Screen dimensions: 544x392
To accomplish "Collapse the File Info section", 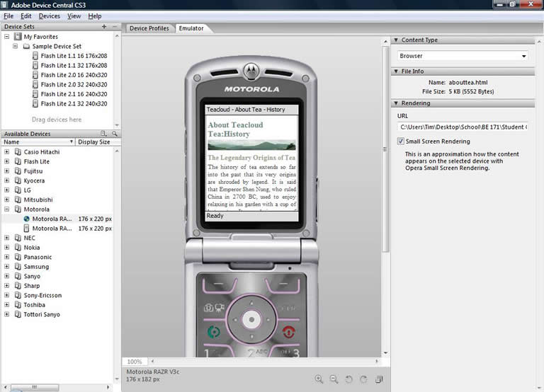I will click(x=396, y=71).
